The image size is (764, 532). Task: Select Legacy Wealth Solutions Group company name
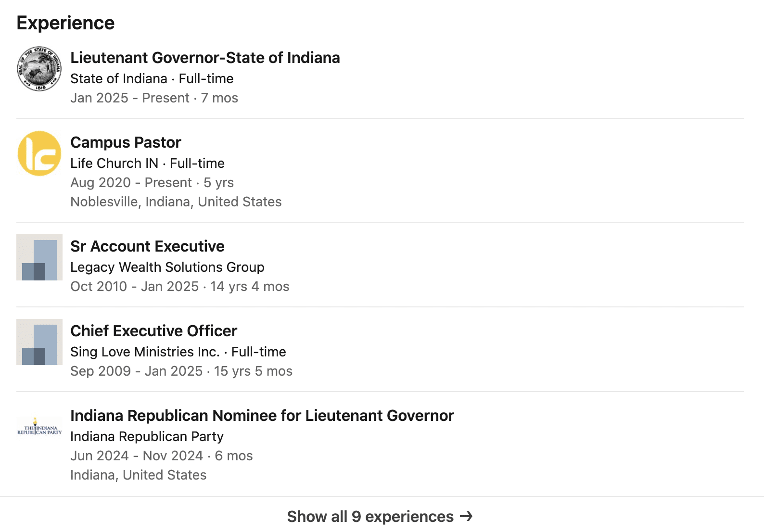point(167,267)
